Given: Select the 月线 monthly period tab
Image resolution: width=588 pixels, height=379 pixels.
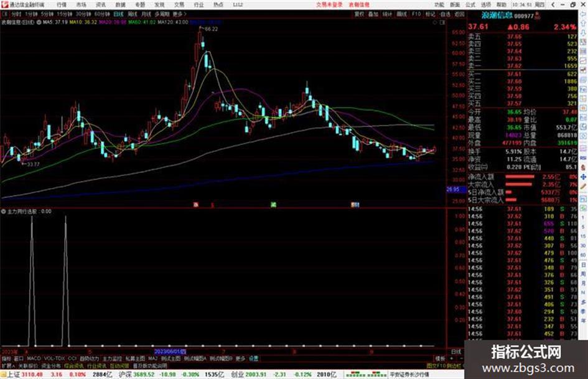Looking at the screenshot, I should pos(146,14).
